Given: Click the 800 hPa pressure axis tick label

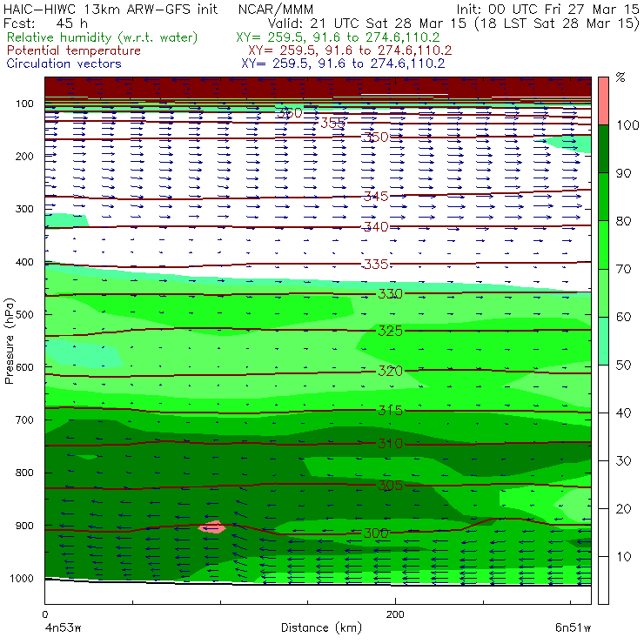Looking at the screenshot, I should tap(24, 473).
